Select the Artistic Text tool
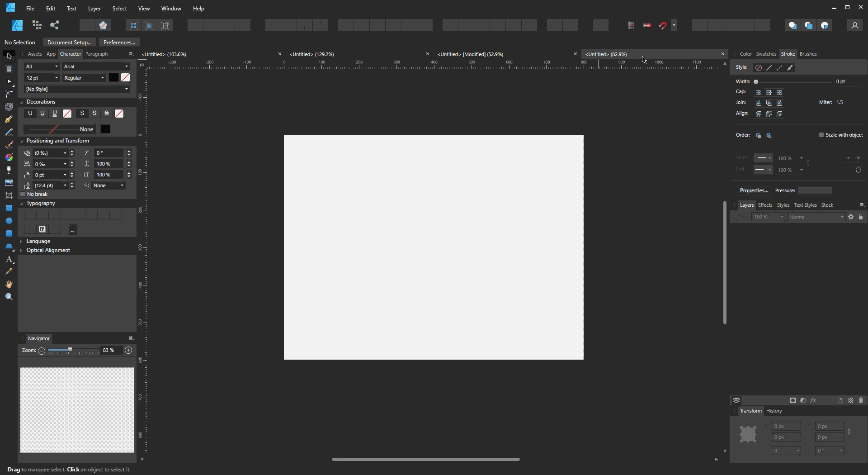Viewport: 868px width, 475px height. tap(9, 259)
